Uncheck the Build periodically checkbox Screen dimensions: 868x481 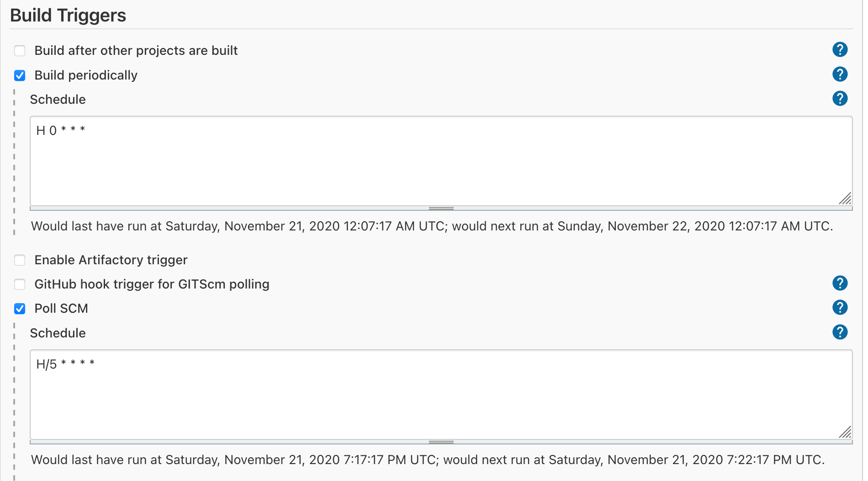pyautogui.click(x=20, y=75)
